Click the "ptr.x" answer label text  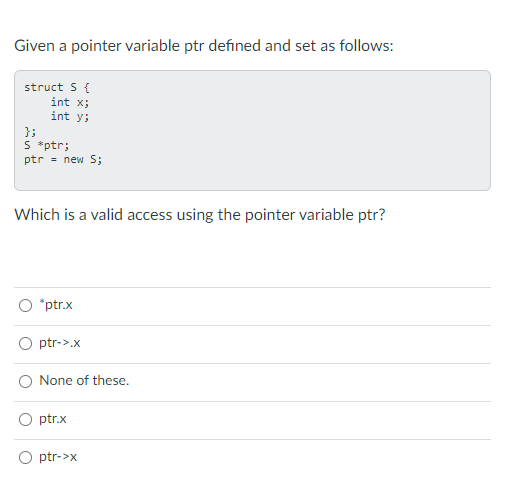[53, 419]
